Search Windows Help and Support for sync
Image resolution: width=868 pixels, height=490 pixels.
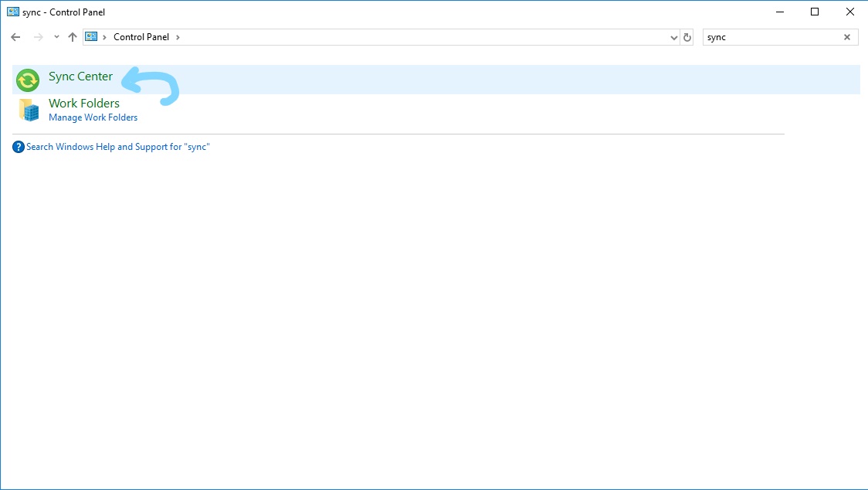pos(117,147)
